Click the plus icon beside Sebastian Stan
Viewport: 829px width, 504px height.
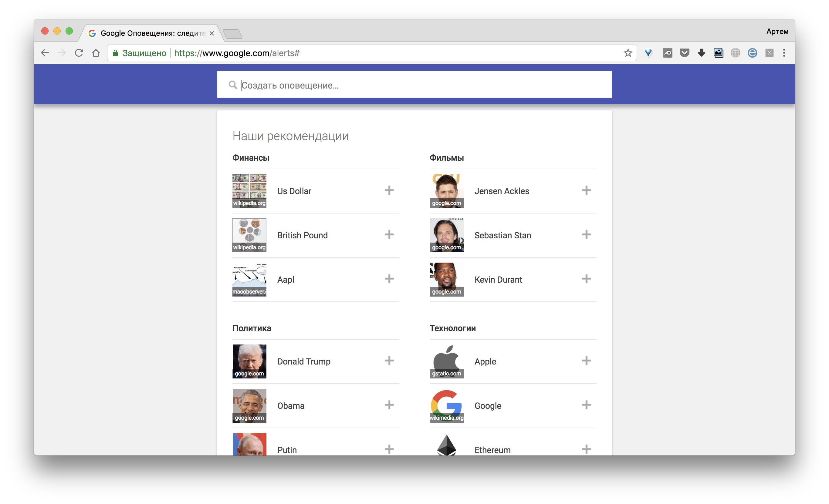[x=586, y=235]
